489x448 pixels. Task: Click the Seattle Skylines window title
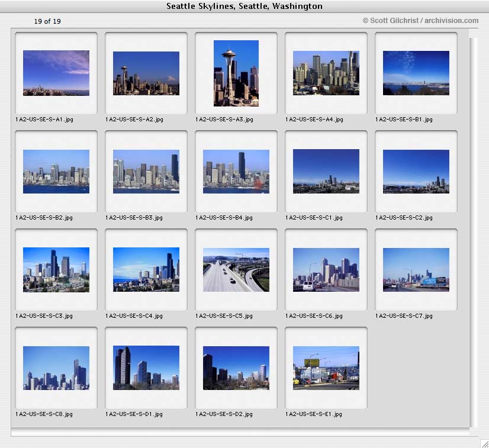[244, 6]
